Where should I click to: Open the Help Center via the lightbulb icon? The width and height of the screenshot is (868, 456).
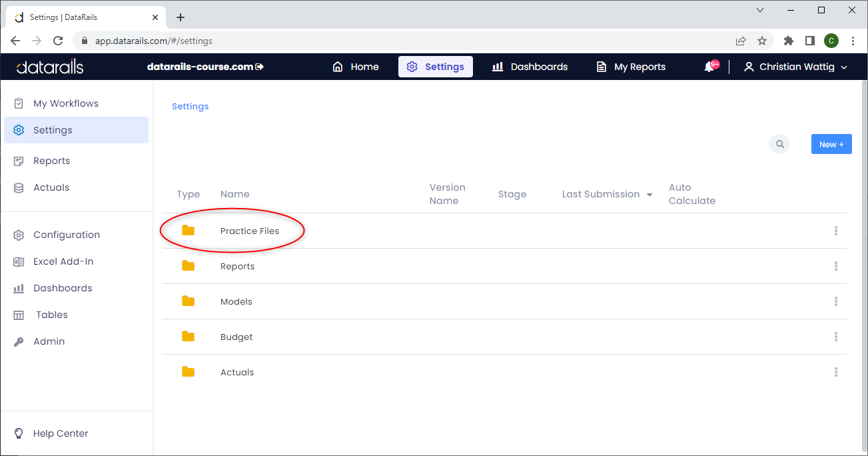pyautogui.click(x=19, y=433)
